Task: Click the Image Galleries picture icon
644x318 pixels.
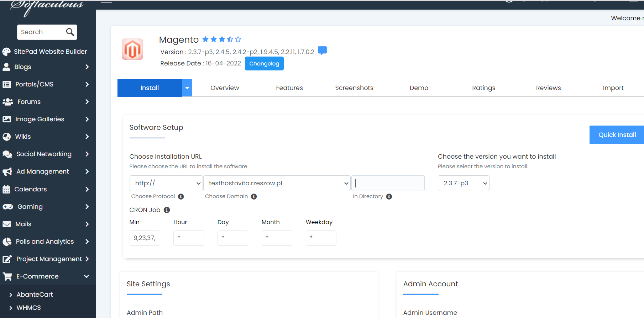Action: pyautogui.click(x=7, y=119)
